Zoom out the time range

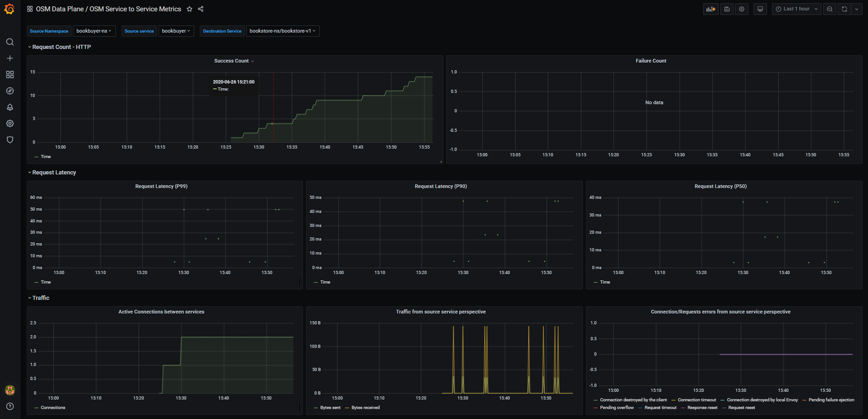tap(830, 9)
